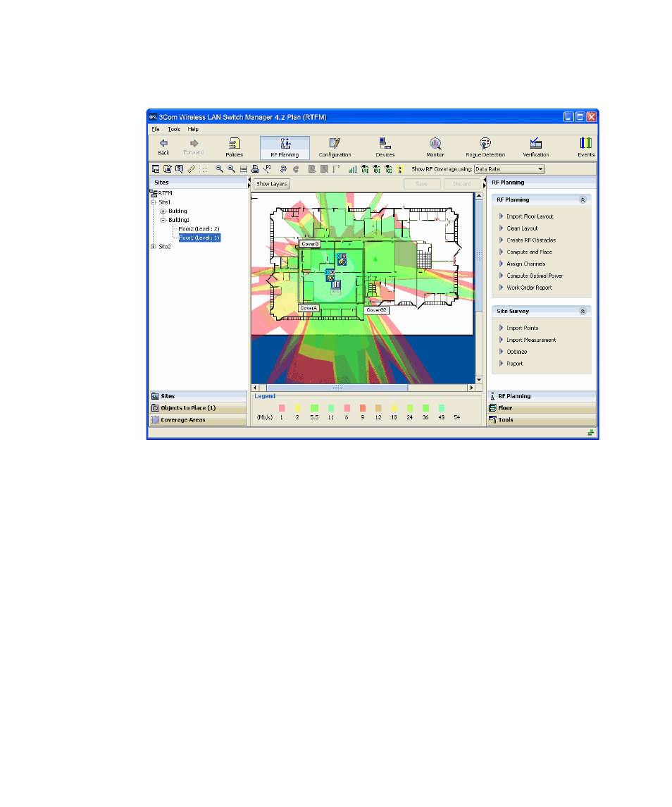Click Assign Channels link
Screen dimensions: 672x807
[525, 264]
